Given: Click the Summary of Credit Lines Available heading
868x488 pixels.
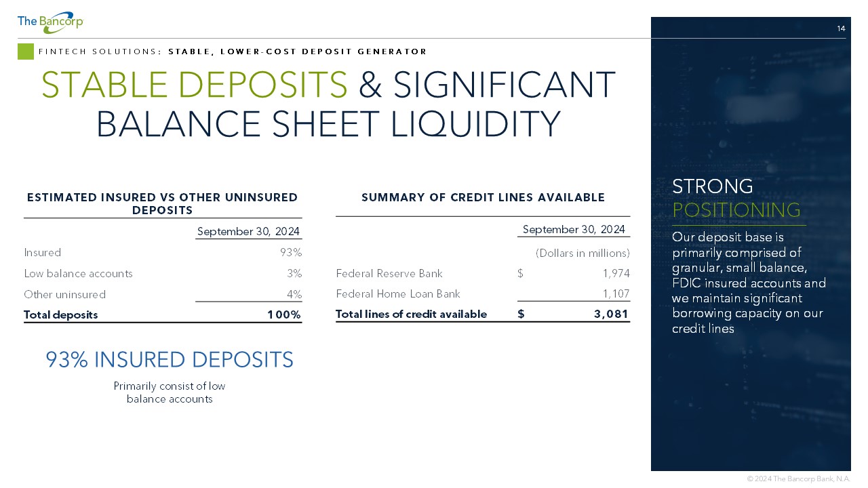Looking at the screenshot, I should (483, 198).
